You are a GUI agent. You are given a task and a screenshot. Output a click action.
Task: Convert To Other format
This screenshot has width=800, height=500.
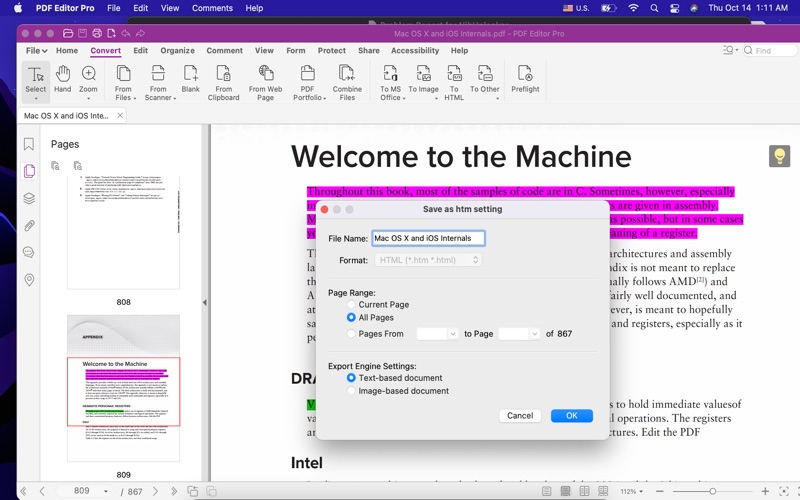(485, 82)
